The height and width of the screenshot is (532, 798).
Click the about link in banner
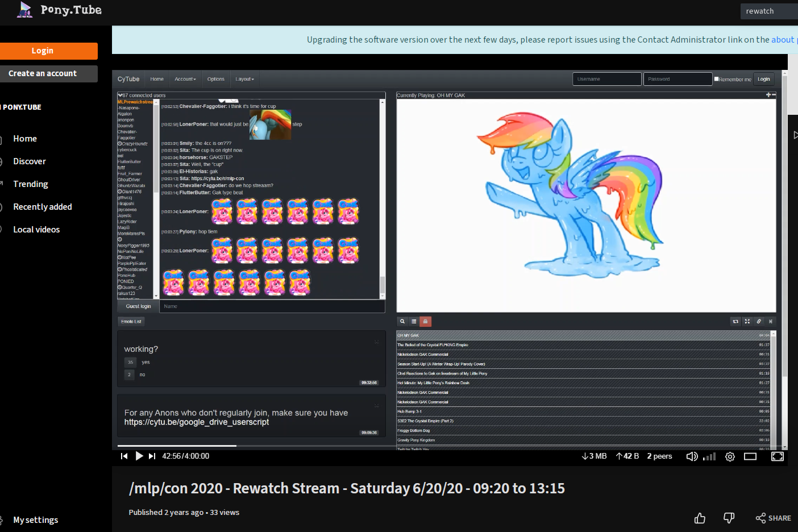(x=782, y=40)
